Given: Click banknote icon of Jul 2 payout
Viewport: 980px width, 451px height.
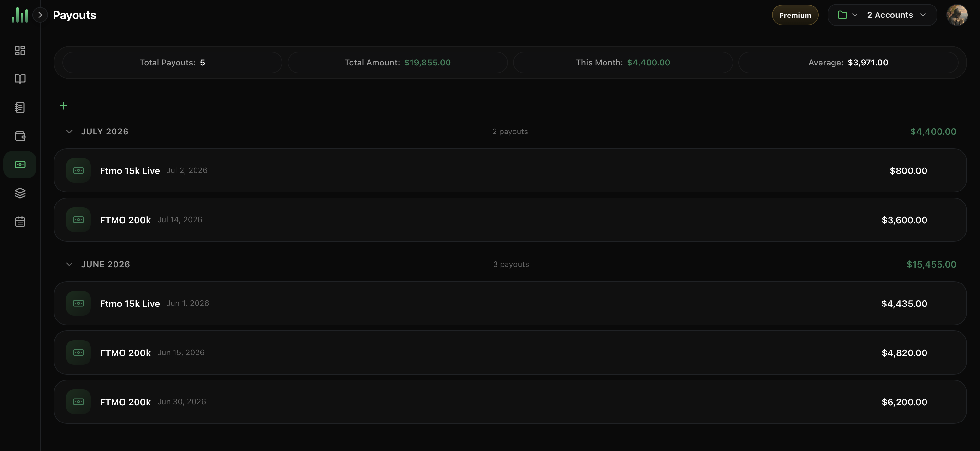Looking at the screenshot, I should (x=78, y=170).
